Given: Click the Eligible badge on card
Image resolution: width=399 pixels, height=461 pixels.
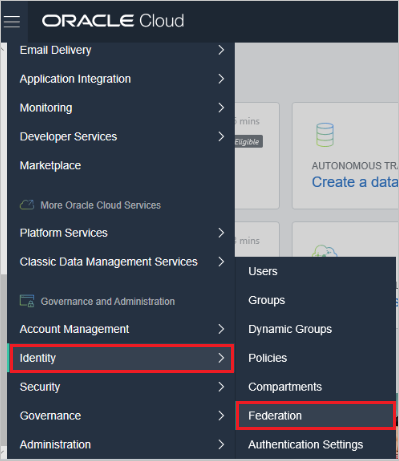Looking at the screenshot, I should tap(248, 142).
